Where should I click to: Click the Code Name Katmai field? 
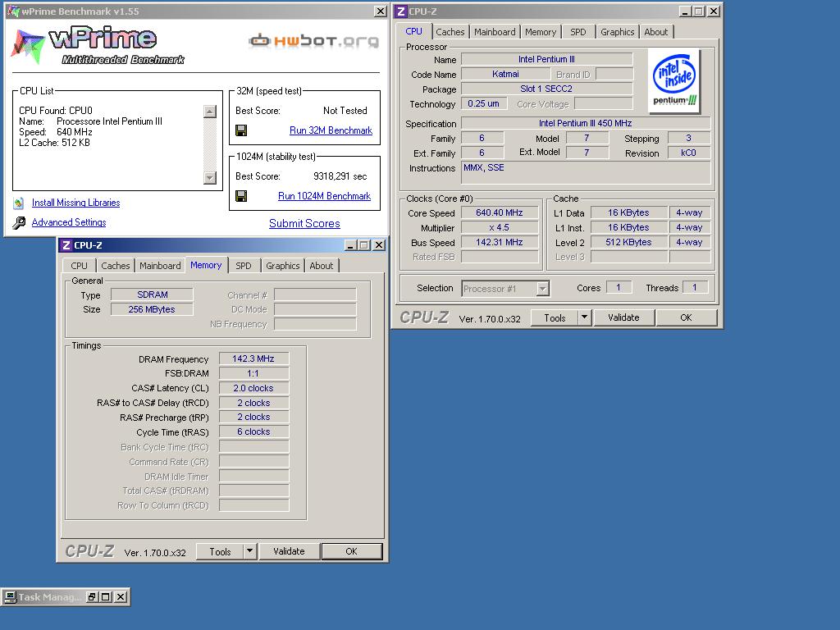[505, 75]
